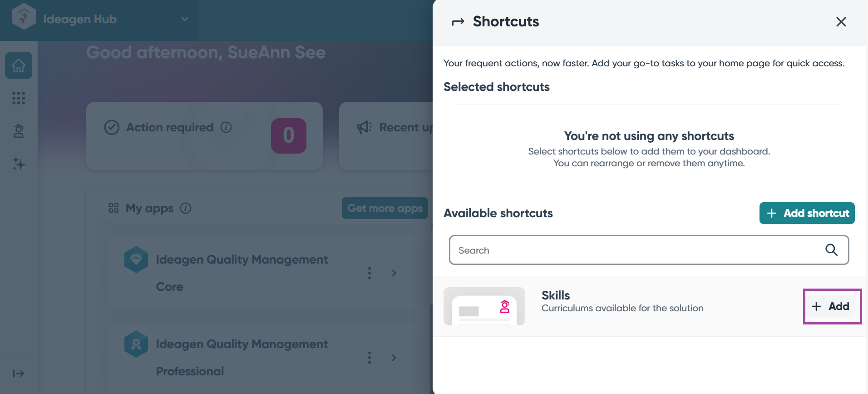This screenshot has height=394, width=868.
Task: Click the Ideagen Hub logo
Action: pyautogui.click(x=24, y=19)
